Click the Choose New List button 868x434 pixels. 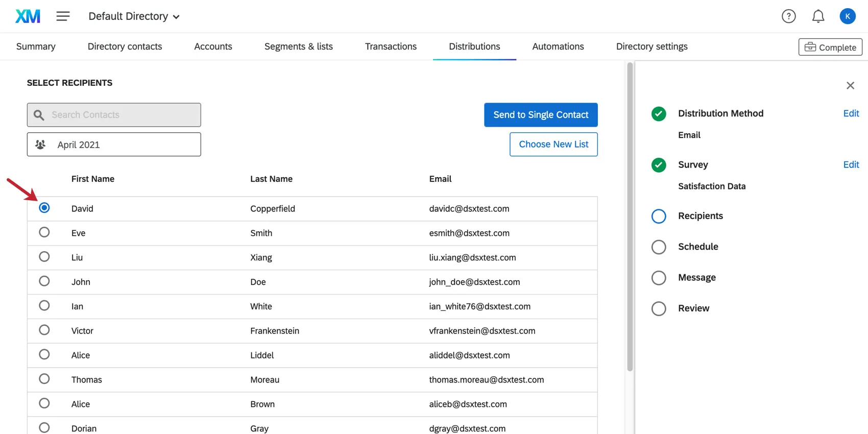553,144
